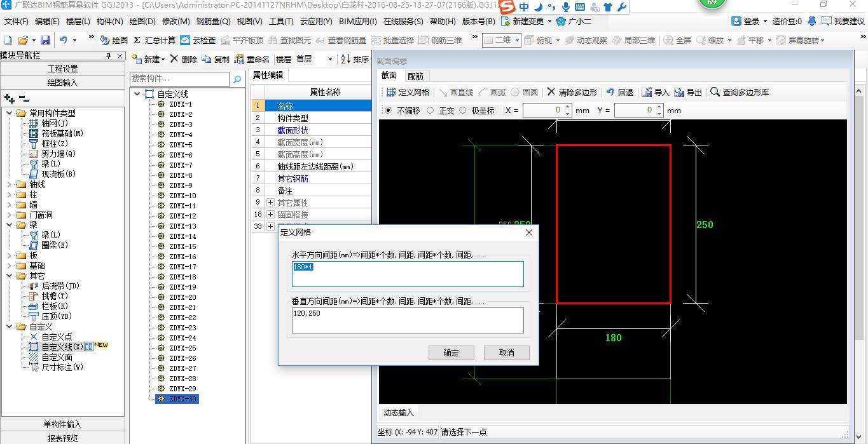Image resolution: width=868 pixels, height=444 pixels.
Task: Close the 定义网格 dialog
Action: click(x=529, y=232)
